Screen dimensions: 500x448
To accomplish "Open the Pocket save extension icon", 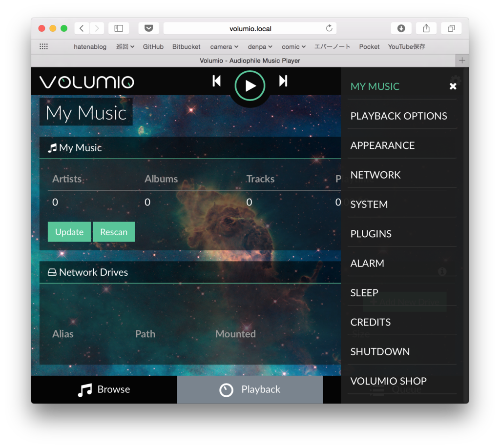I will (x=148, y=28).
